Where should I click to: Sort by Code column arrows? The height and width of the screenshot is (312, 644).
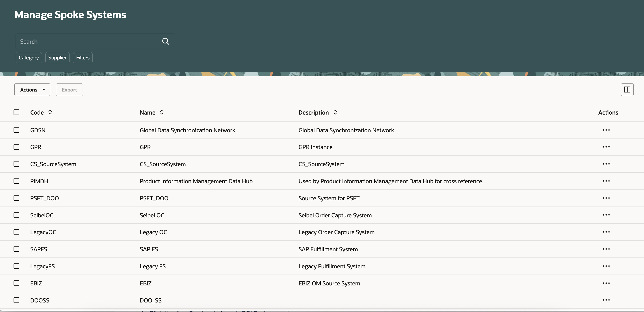coord(50,112)
